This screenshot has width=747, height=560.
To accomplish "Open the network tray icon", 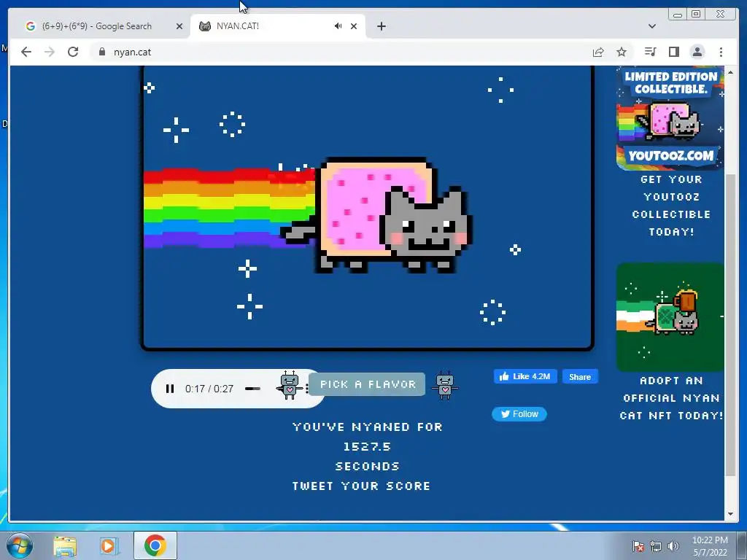I will click(656, 546).
